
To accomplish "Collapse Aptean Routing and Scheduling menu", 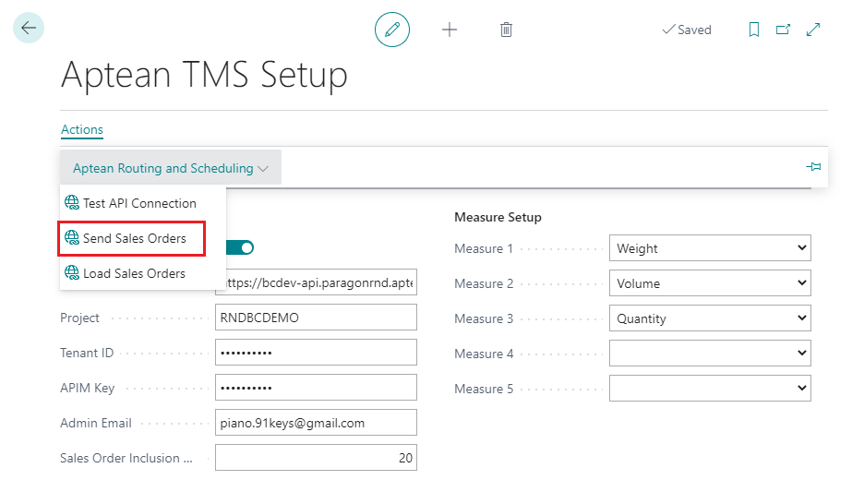I will [171, 168].
